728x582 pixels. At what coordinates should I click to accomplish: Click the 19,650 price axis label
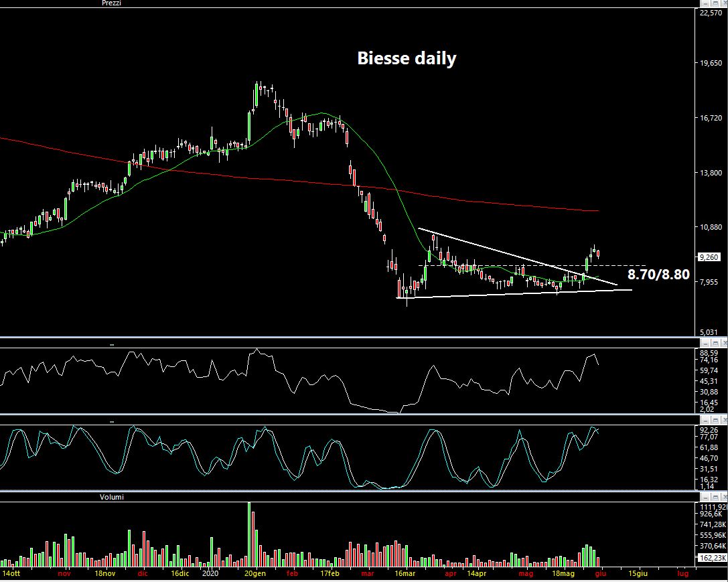[x=711, y=63]
